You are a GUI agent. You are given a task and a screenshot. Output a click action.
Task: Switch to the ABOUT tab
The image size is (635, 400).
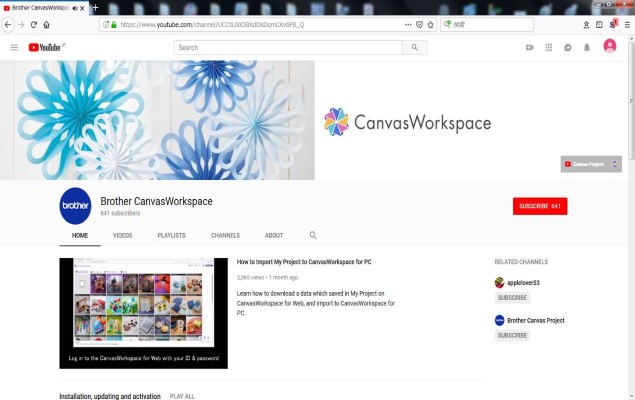tap(274, 235)
